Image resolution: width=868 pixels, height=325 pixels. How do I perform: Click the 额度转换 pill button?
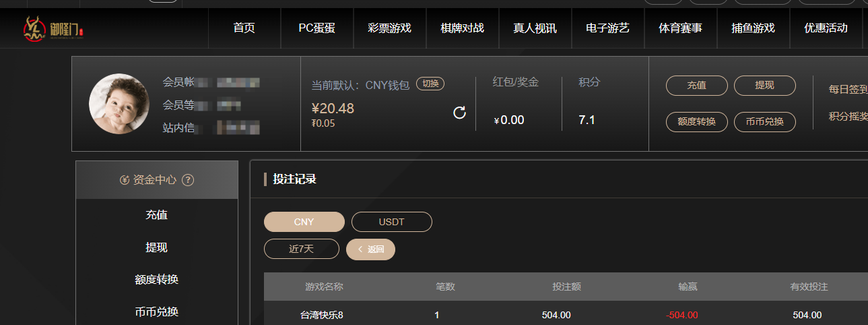coord(697,122)
